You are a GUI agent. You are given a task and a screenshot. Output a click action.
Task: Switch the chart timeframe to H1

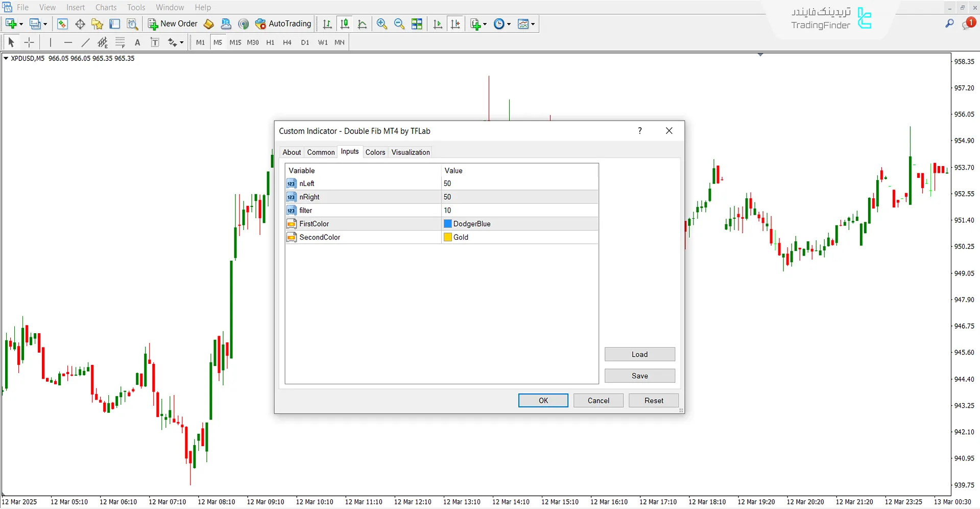point(270,42)
